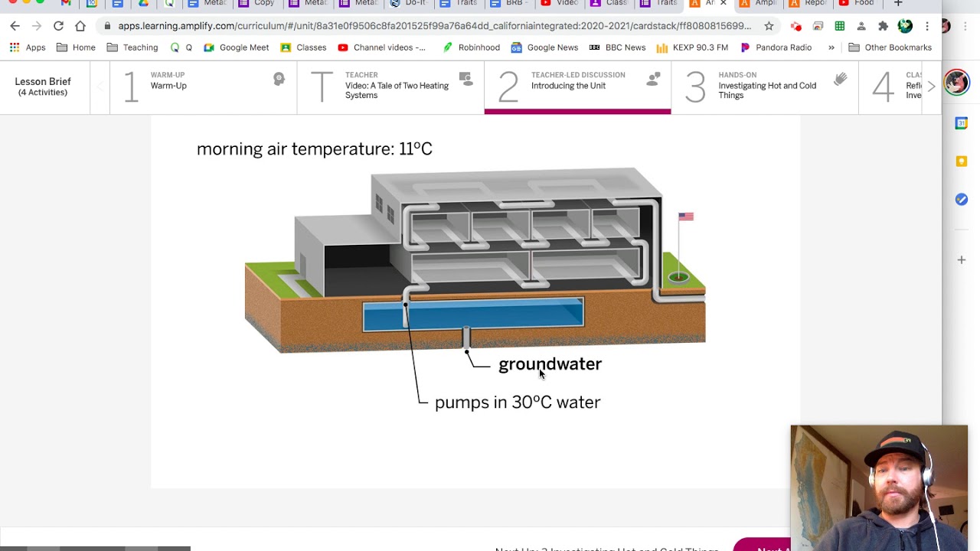980x551 pixels.
Task: Click the Cast extension icon
Action: (x=818, y=26)
